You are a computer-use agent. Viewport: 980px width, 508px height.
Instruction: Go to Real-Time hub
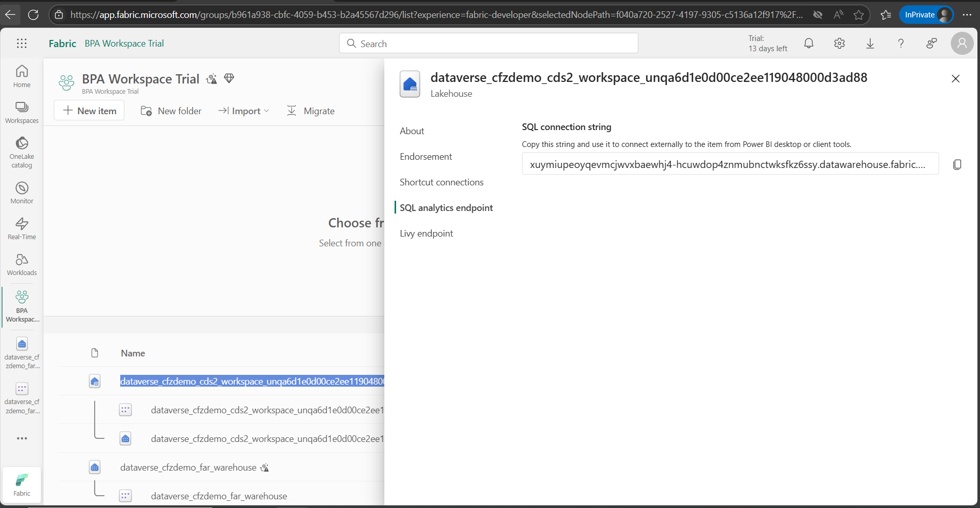click(x=22, y=228)
